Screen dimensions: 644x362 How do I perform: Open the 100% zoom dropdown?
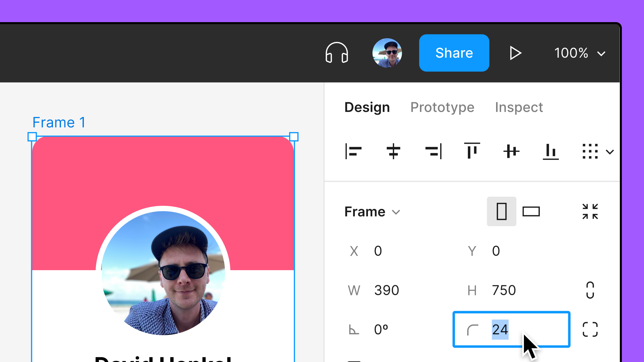579,53
